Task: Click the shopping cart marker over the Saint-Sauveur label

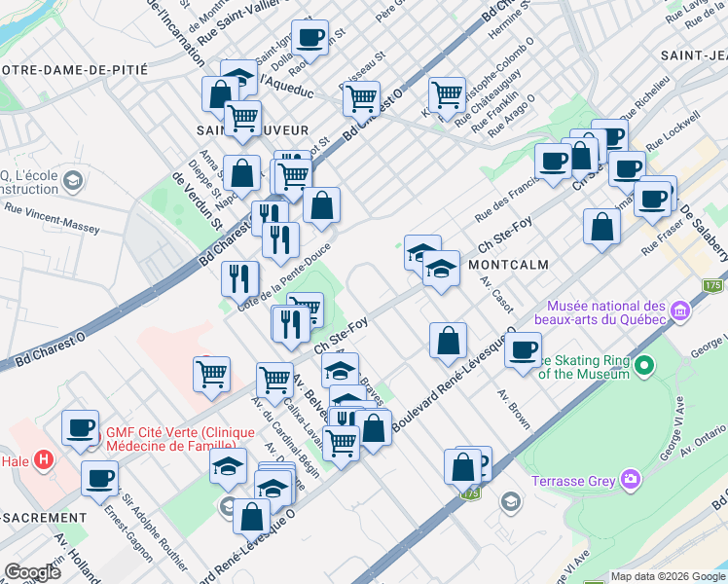Action: click(242, 122)
